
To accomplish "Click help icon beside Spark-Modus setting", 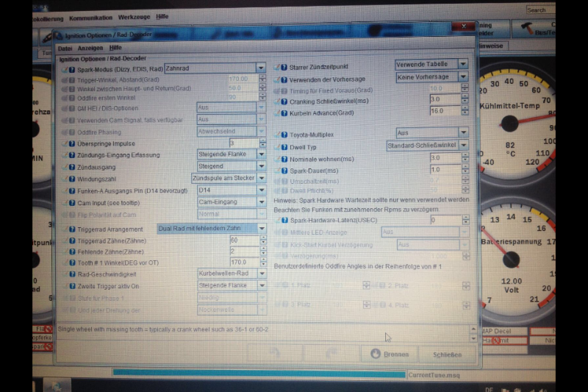I will point(72,68).
